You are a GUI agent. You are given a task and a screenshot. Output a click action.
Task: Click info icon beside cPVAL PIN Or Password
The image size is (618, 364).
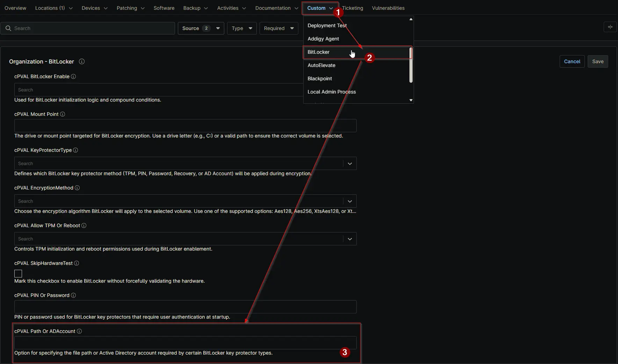coord(73,295)
